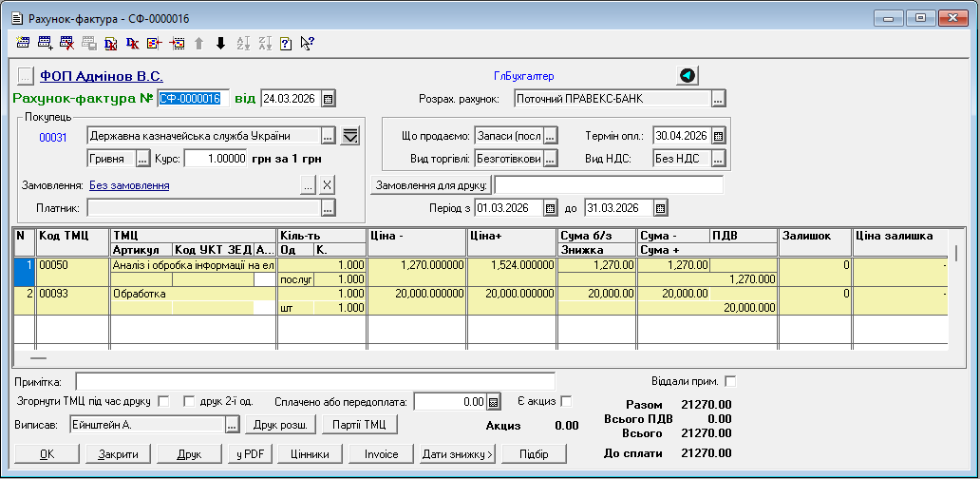Open the calendar for Термін опл. date
This screenshot has height=479, width=980.
719,135
